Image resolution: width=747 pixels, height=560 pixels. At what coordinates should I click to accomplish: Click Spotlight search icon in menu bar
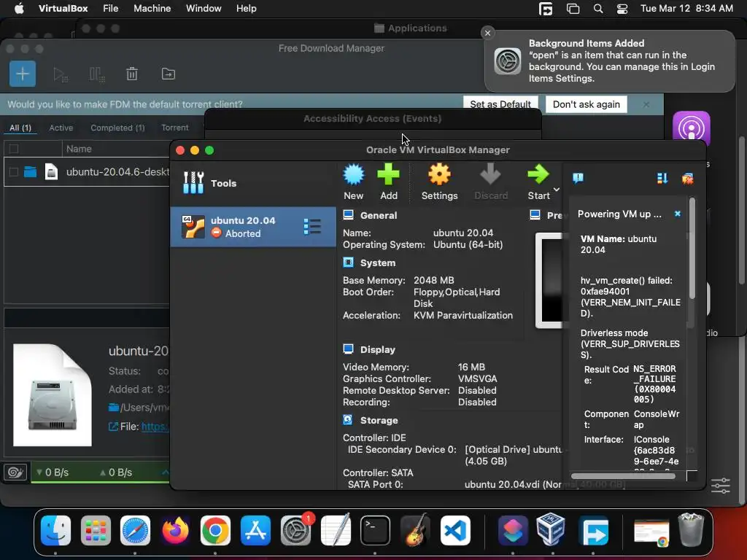coord(598,9)
